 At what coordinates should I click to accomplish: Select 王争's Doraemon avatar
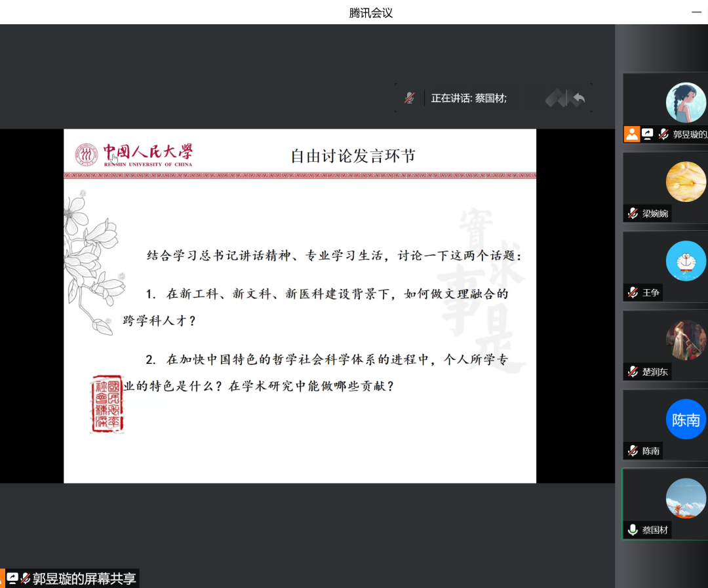686,261
